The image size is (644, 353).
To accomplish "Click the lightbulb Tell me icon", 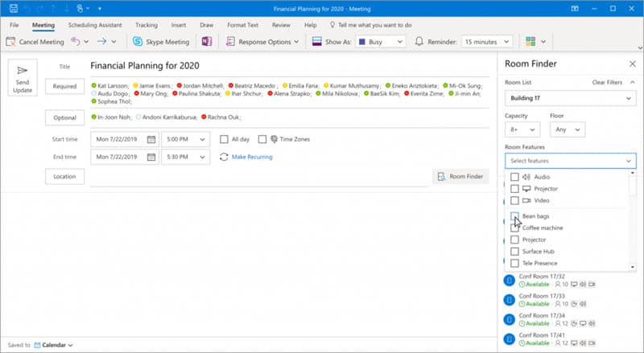I will 332,25.
